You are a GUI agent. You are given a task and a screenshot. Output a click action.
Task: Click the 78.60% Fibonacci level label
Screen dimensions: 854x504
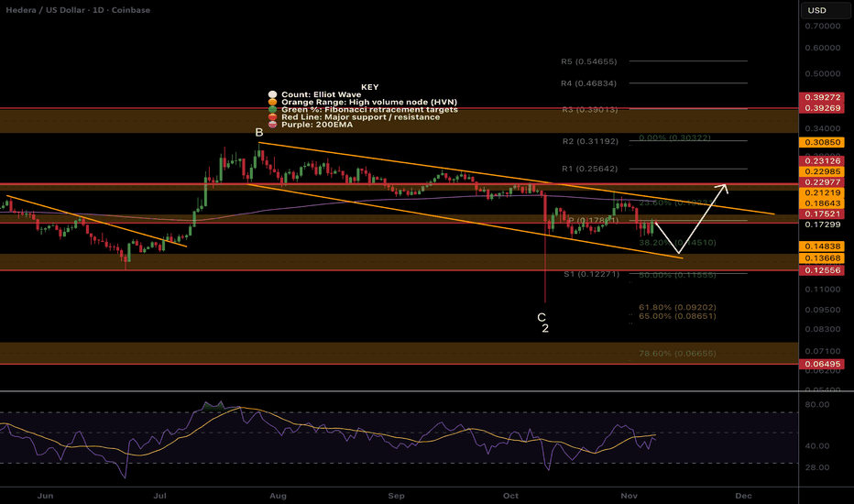coord(663,353)
